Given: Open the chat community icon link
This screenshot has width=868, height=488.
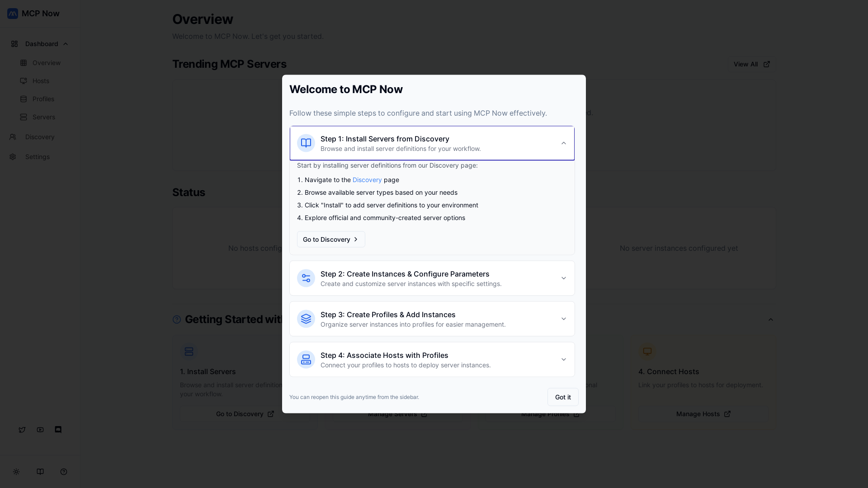Looking at the screenshot, I should (x=58, y=430).
